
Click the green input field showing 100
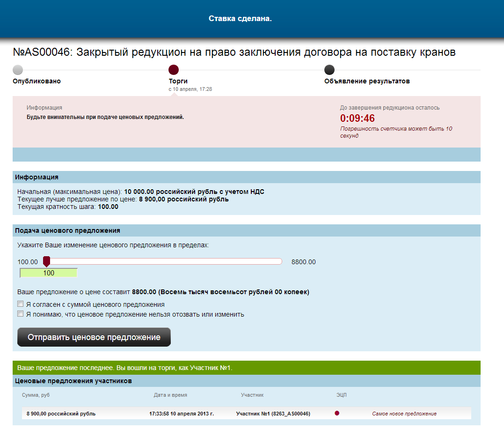(49, 273)
